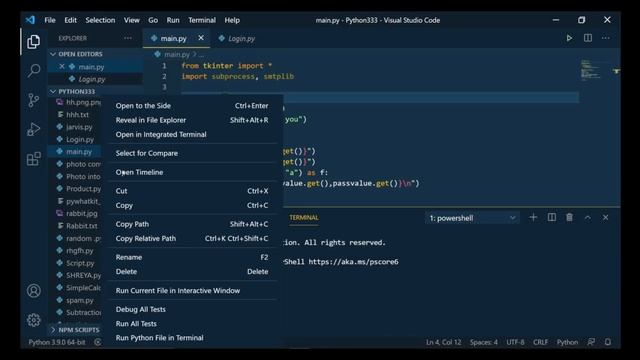Split the editor right icon

[588, 38]
